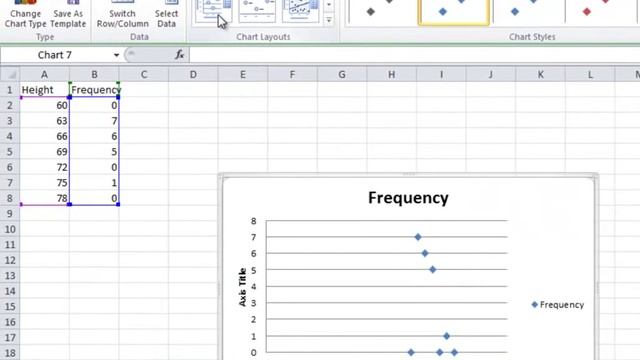This screenshot has width=640, height=360.
Task: Click Save As Template button
Action: pos(68,14)
